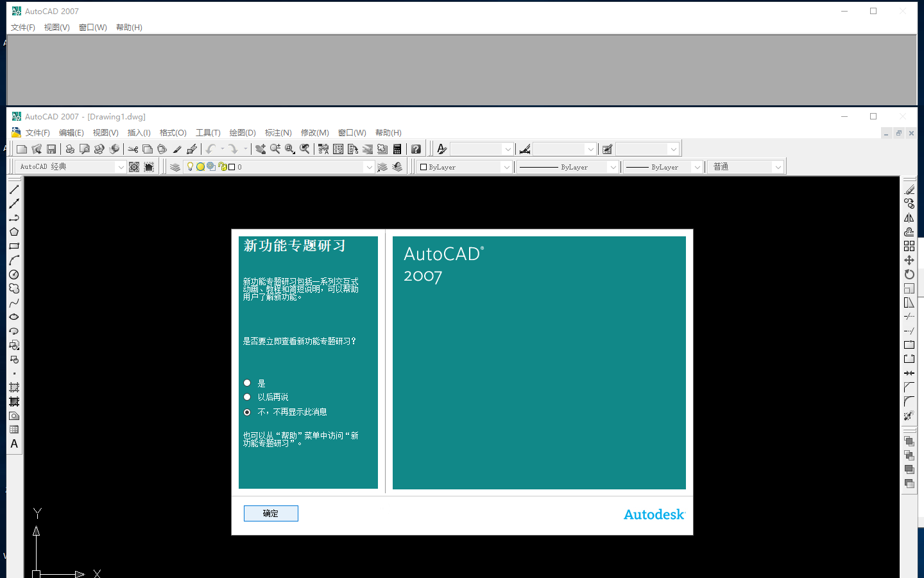Open the table style dropdown
Viewport: 924px width, 578px height.
[673, 149]
